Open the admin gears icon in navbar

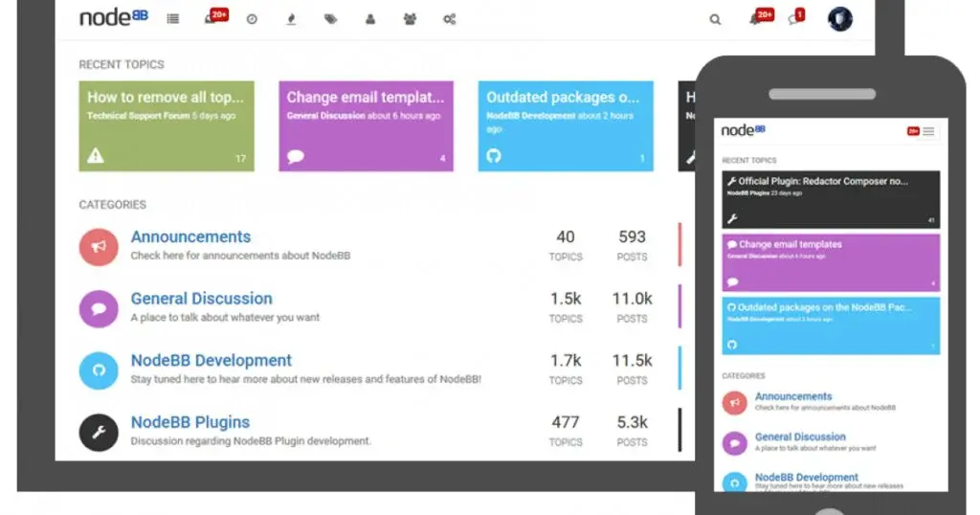450,19
